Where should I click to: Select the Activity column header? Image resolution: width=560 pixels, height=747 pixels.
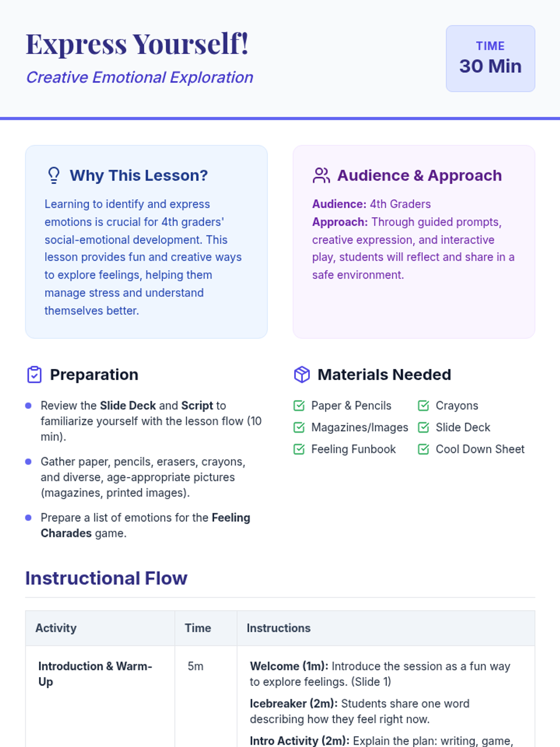pyautogui.click(x=100, y=628)
